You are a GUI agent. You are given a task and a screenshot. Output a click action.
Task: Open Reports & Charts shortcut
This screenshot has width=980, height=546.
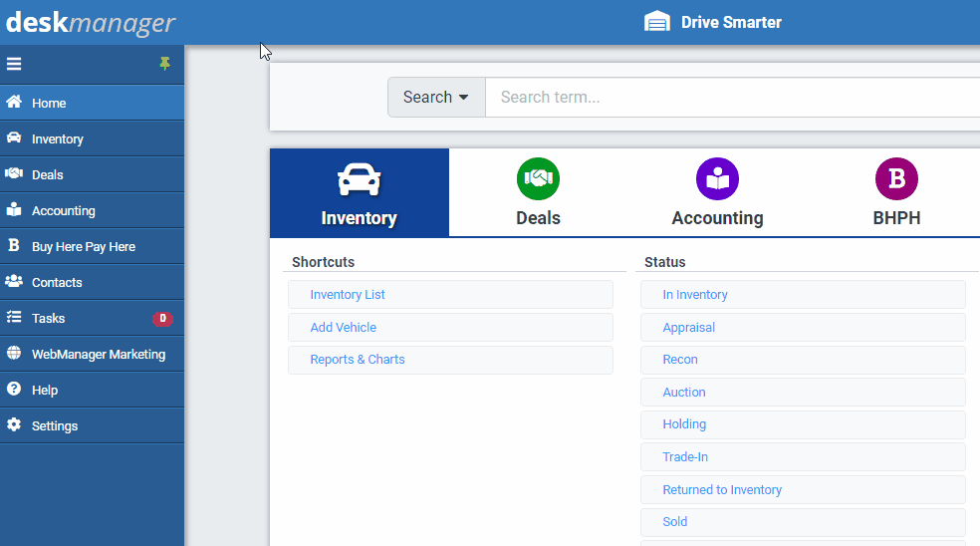tap(358, 360)
